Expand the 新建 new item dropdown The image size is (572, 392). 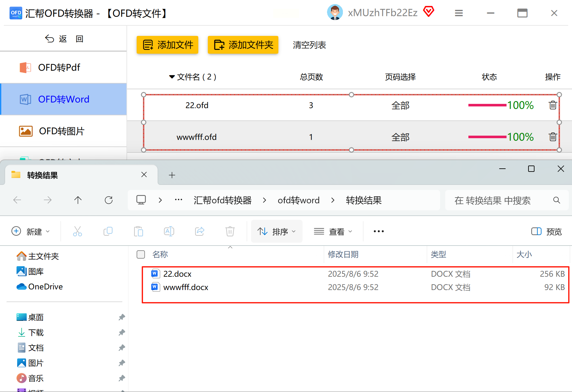(x=31, y=232)
